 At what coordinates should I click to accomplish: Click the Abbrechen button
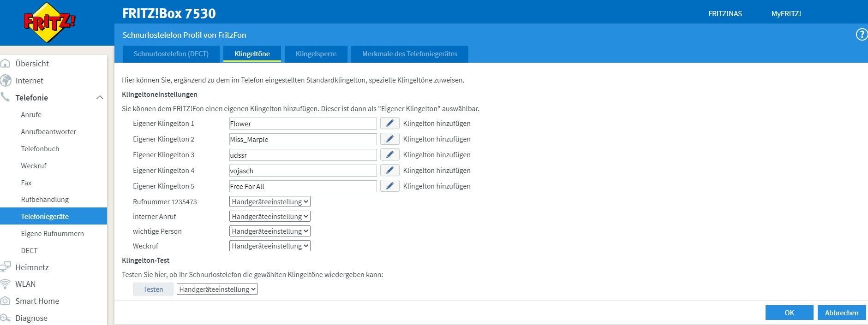(842, 313)
